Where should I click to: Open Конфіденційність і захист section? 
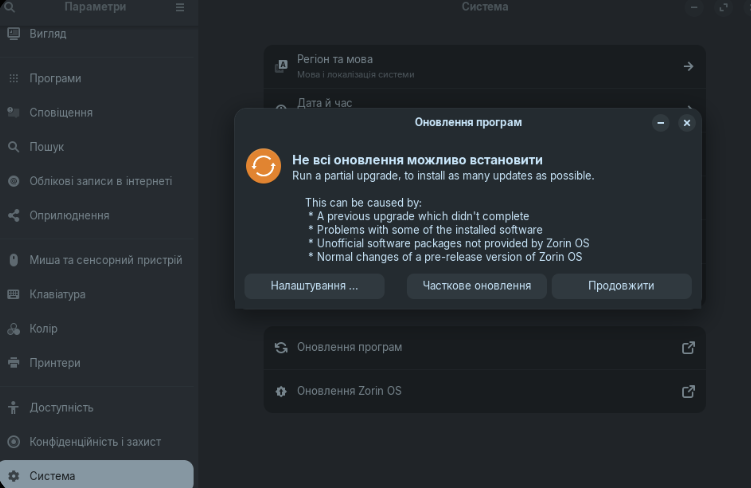coord(95,442)
